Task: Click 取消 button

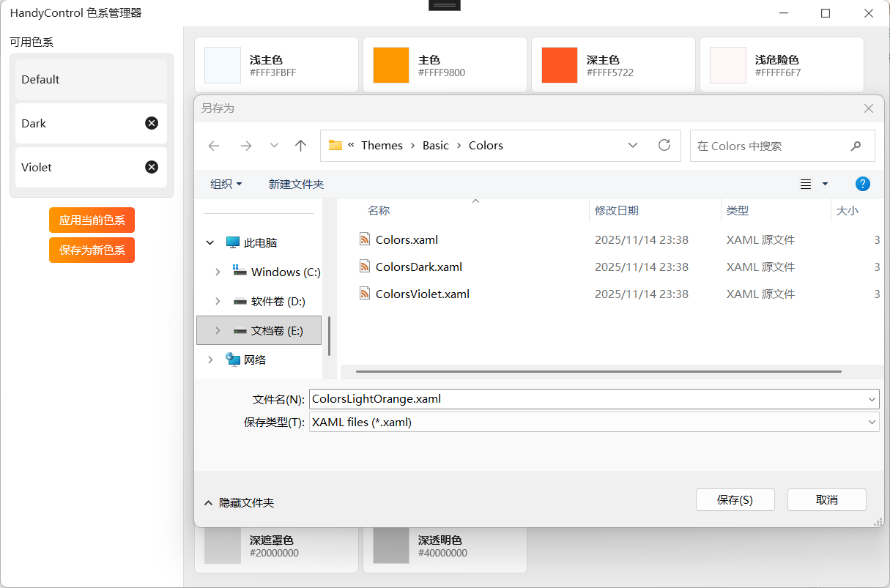Action: 827,499
